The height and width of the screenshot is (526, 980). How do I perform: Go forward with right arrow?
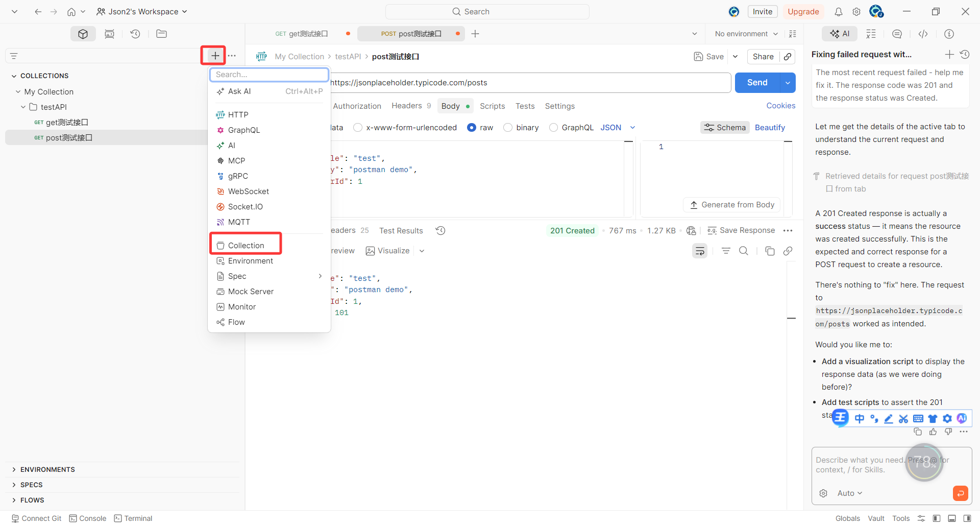pos(54,12)
